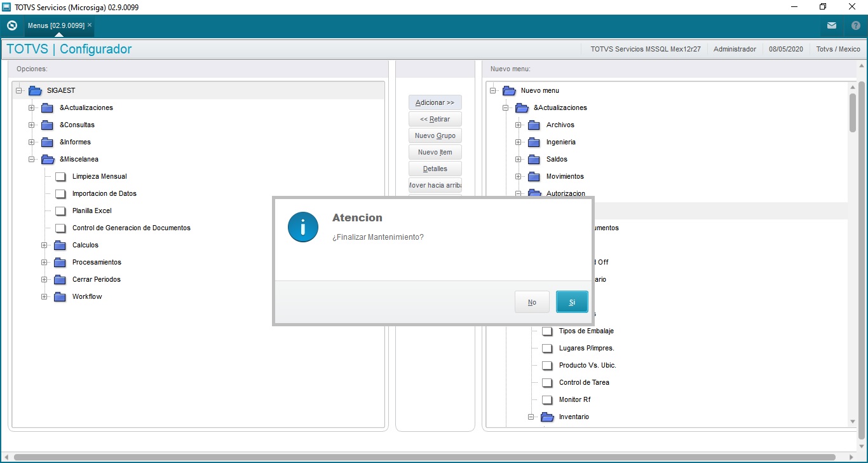Screen dimensions: 868x463
Task: Confirm the dialog with the Si button
Action: (x=572, y=302)
